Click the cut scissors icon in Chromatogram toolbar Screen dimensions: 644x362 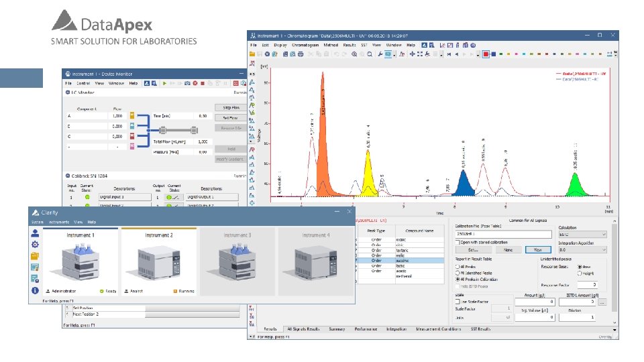pyautogui.click(x=311, y=54)
